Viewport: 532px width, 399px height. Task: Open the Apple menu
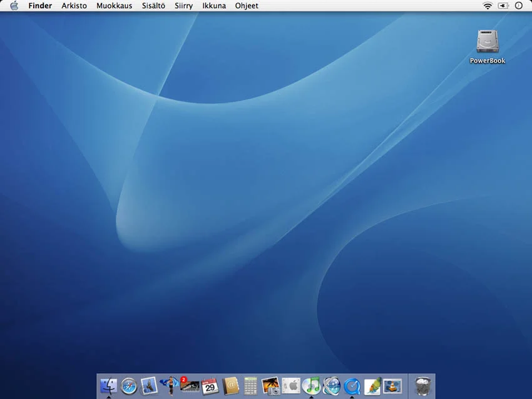[14, 6]
